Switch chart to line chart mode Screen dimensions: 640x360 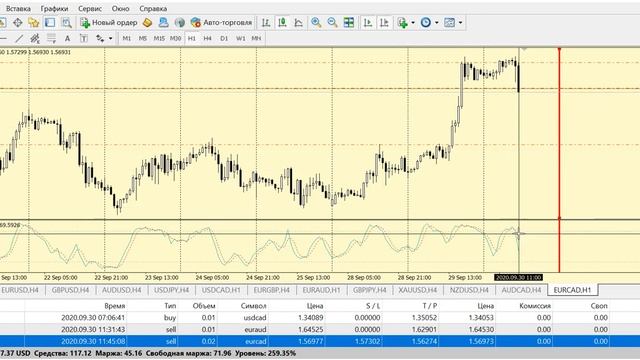(298, 23)
